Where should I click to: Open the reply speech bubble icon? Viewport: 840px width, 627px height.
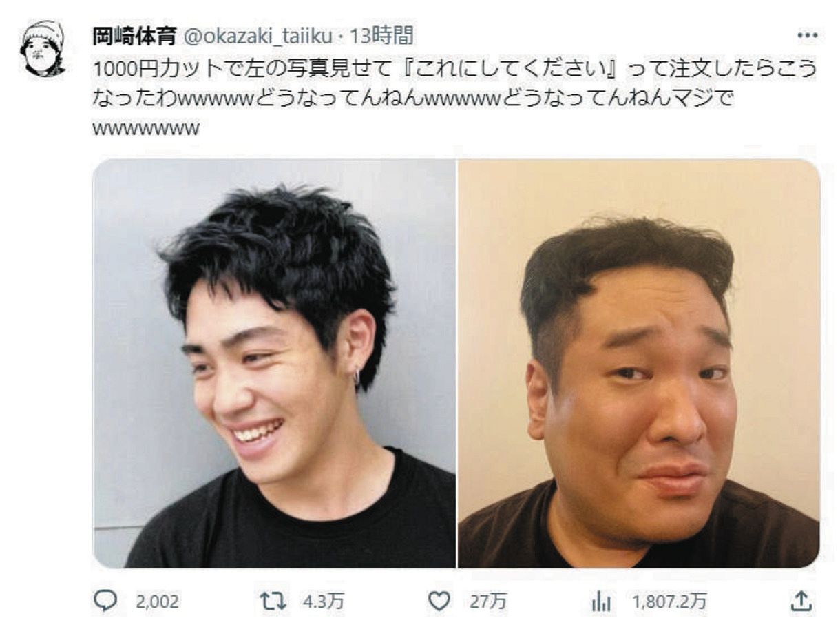[105, 602]
